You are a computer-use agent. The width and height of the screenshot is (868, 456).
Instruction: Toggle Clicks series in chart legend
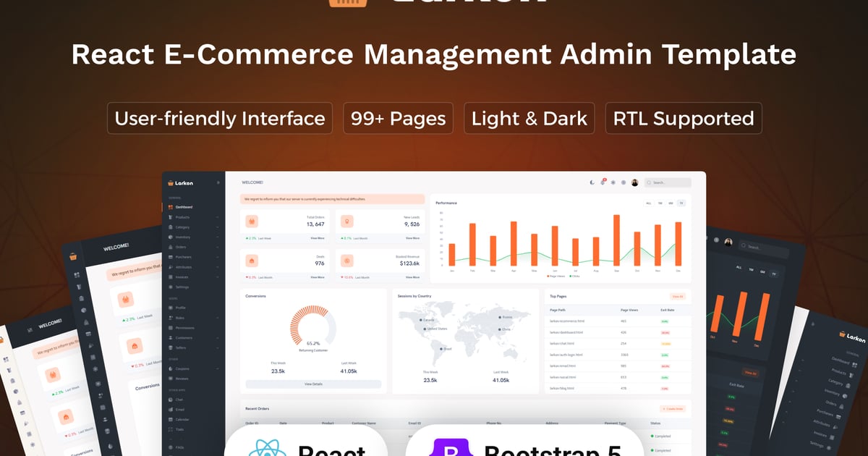click(x=575, y=276)
